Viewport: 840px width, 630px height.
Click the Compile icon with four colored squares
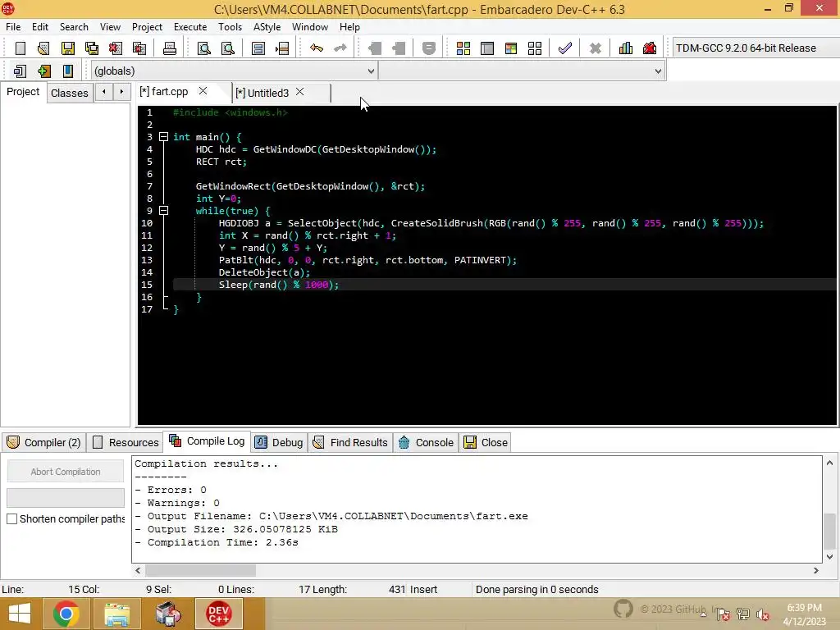463,48
